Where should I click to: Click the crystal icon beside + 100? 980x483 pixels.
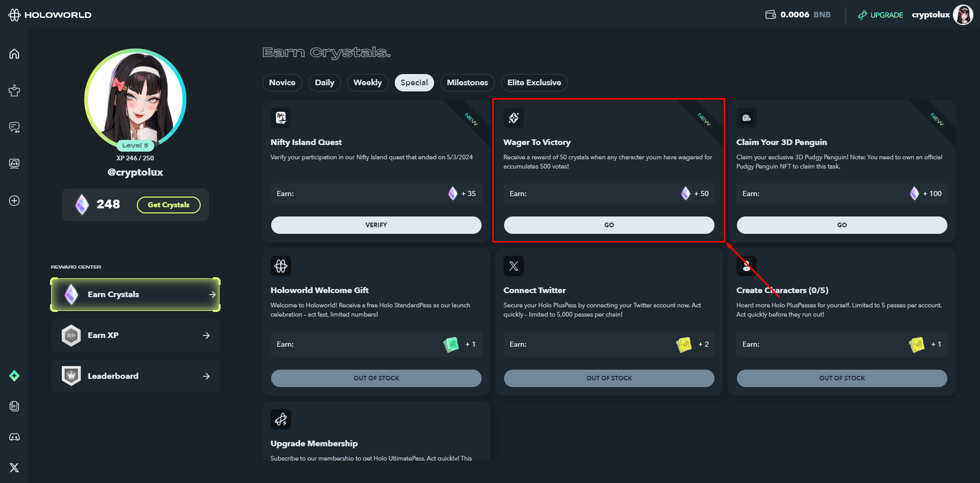point(914,194)
